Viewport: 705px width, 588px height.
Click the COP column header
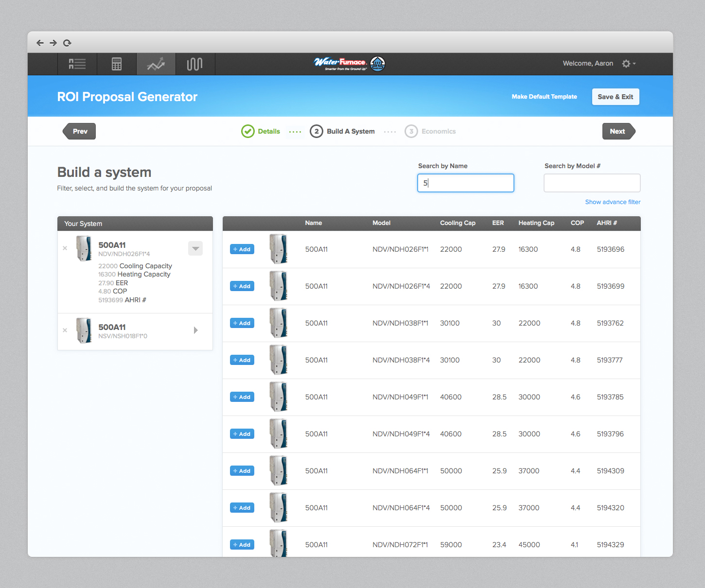tap(577, 223)
